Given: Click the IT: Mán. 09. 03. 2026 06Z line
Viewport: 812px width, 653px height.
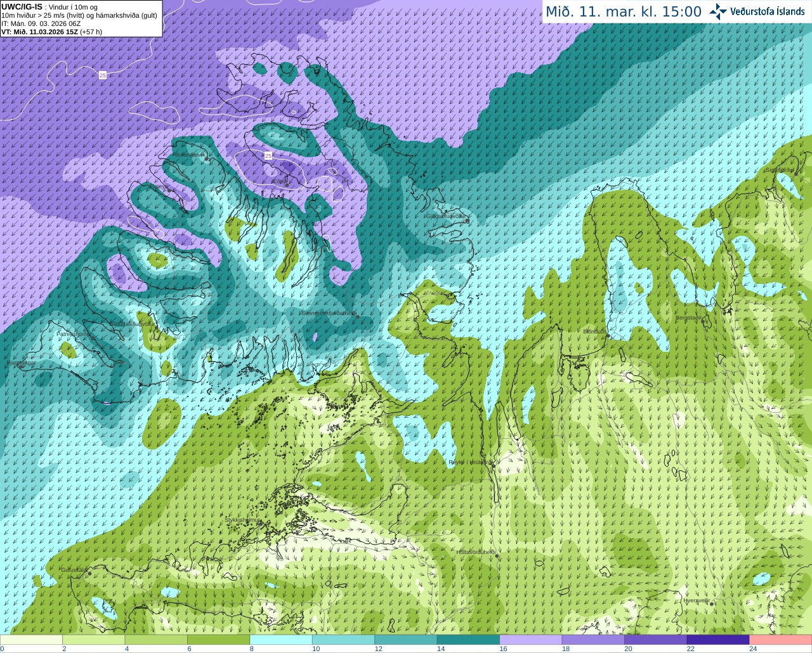Looking at the screenshot, I should click(41, 23).
